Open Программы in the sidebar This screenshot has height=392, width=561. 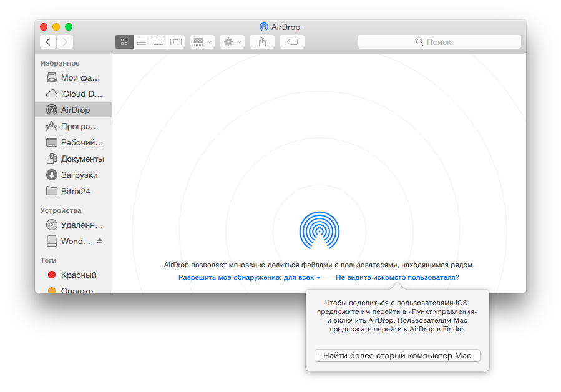click(74, 126)
